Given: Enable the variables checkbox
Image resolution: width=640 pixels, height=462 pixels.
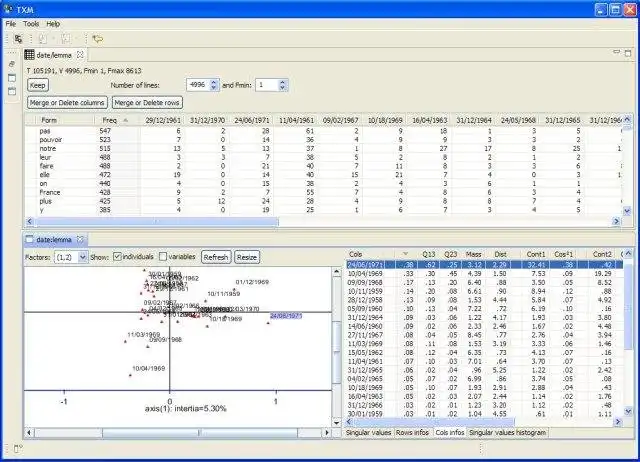Looking at the screenshot, I should point(163,257).
